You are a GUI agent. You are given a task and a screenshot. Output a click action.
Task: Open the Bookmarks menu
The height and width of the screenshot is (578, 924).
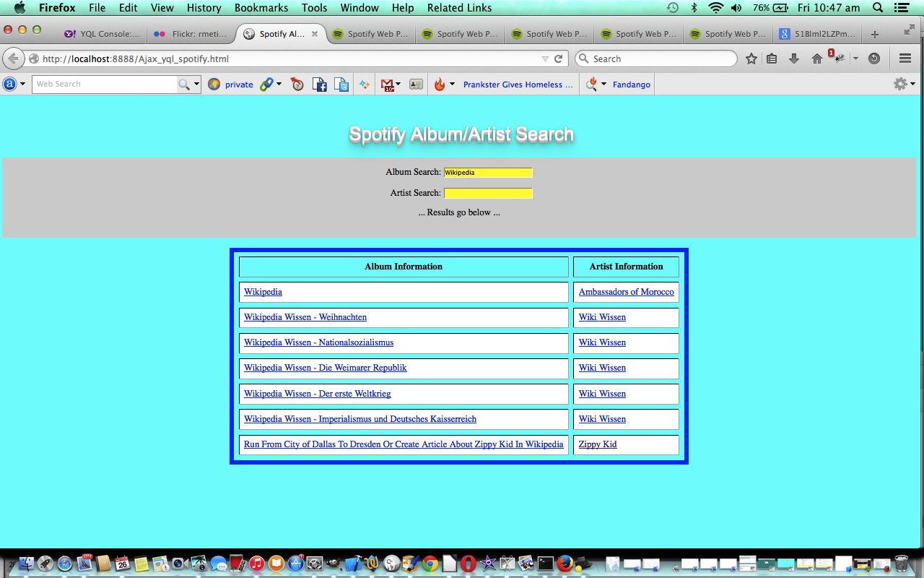(261, 8)
